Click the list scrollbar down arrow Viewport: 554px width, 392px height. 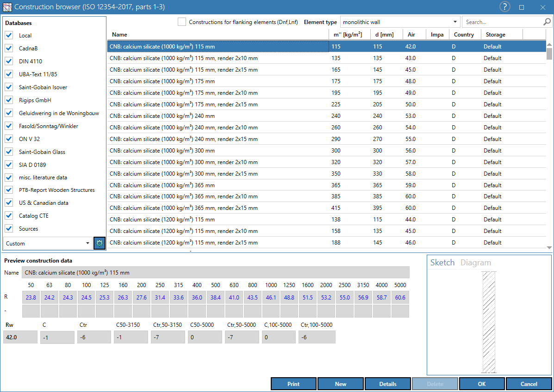click(x=549, y=248)
